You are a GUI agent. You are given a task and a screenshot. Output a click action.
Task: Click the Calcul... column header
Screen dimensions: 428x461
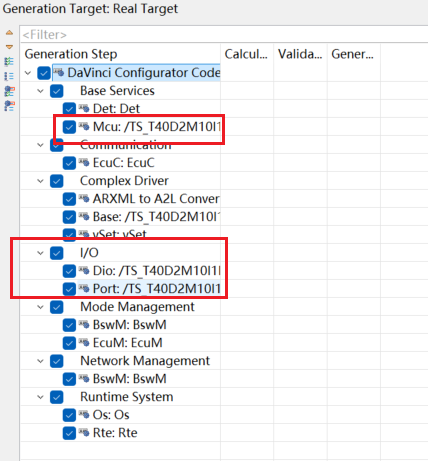tap(247, 54)
